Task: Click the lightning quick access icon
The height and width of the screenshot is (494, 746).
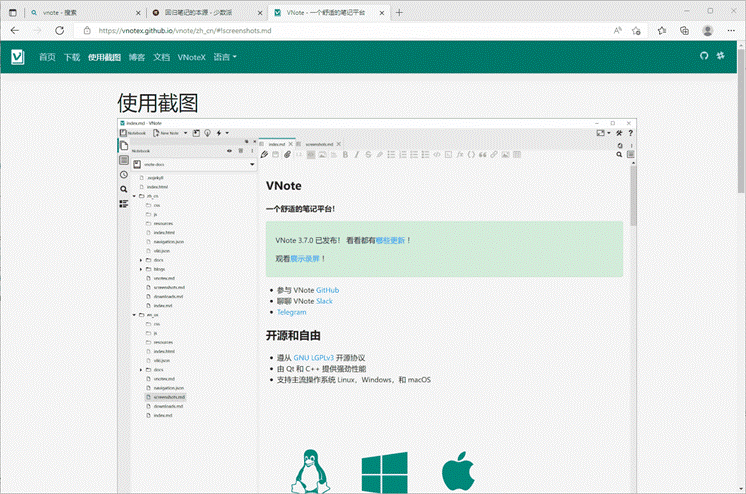Action: (219, 133)
